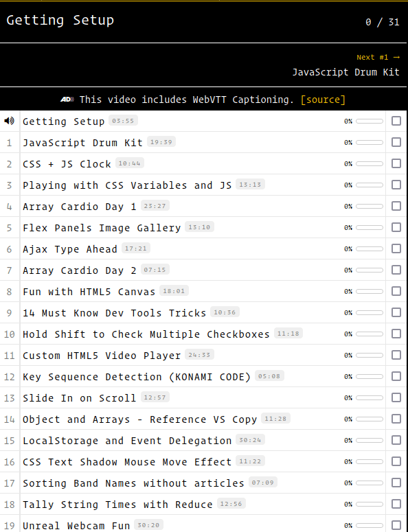Select 14 Must Know Dev Tools Tricks
Image resolution: width=408 pixels, height=532 pixels.
click(115, 313)
